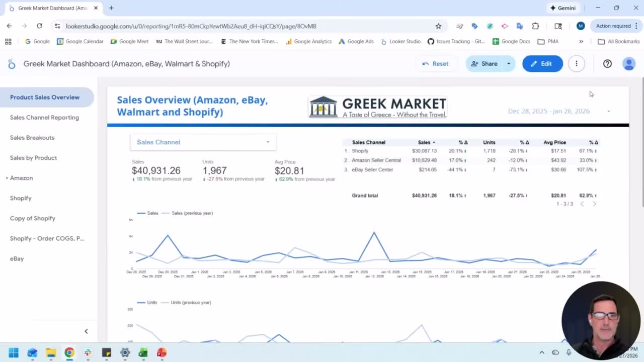The width and height of the screenshot is (644, 362).
Task: Click the blue Edit button
Action: [542, 63]
